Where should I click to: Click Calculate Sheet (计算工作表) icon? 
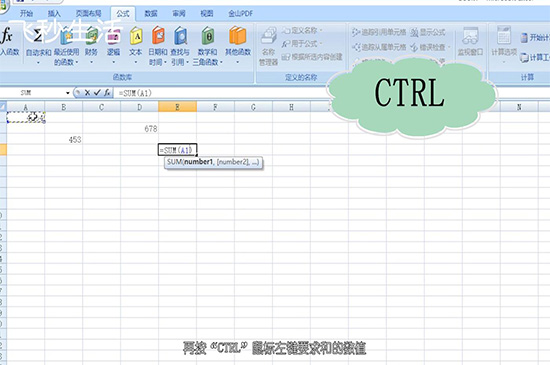click(524, 58)
